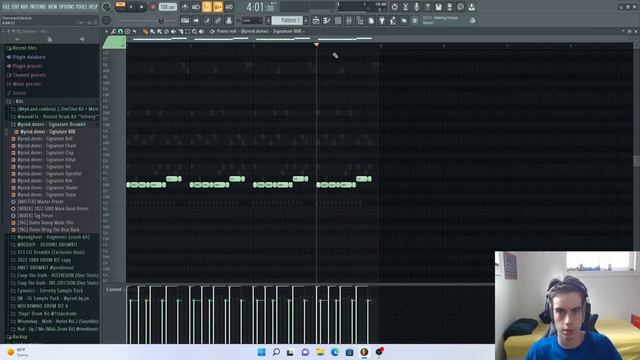Open the project picker icon
This screenshot has width=640, height=360.
tap(371, 20)
